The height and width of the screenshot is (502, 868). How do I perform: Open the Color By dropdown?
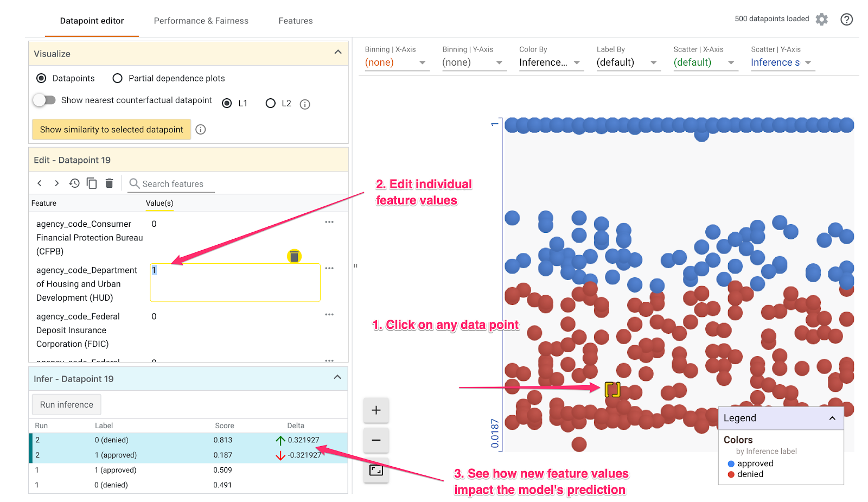[x=550, y=62]
